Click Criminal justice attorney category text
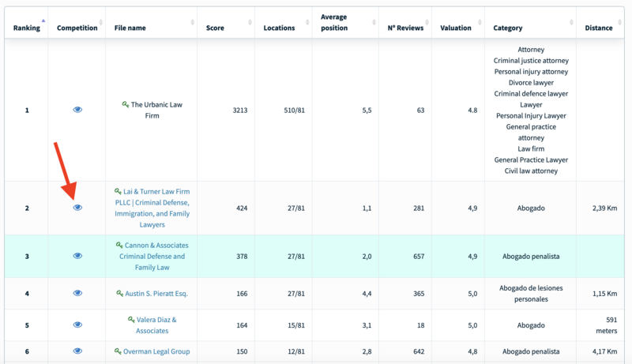The image size is (632, 364). click(531, 60)
